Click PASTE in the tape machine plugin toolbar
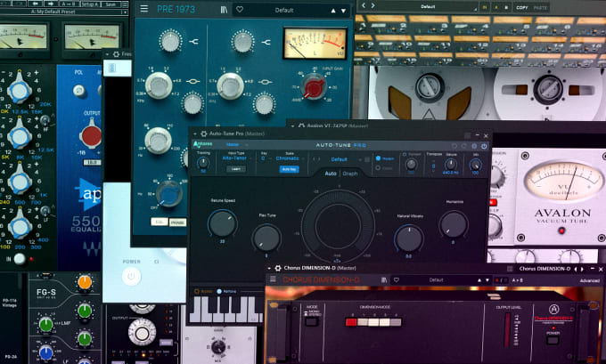Image resolution: width=606 pixels, height=364 pixels. (x=540, y=7)
